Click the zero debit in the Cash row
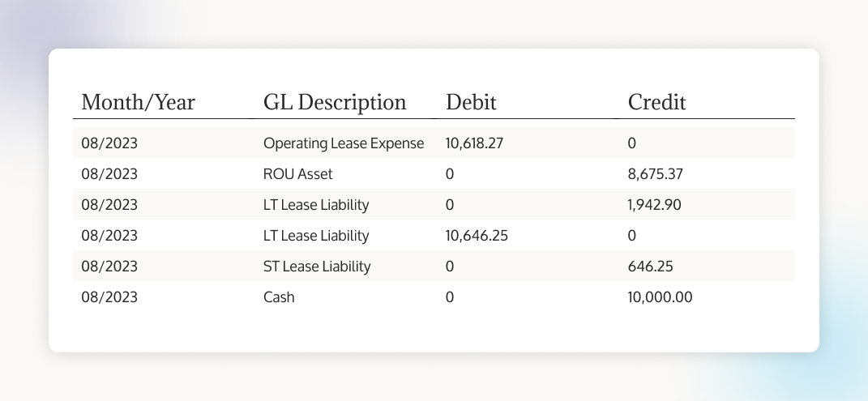This screenshot has height=401, width=868. pos(451,297)
